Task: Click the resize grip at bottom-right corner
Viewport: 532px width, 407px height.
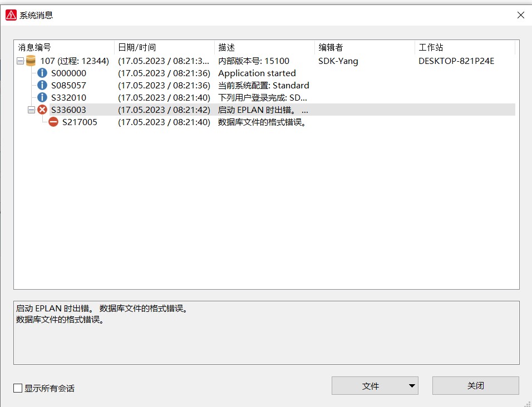Action: point(526,402)
